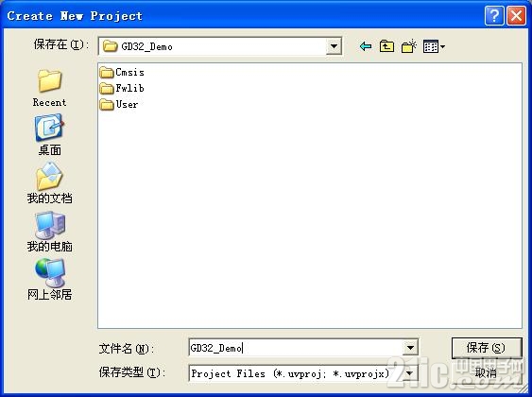The width and height of the screenshot is (532, 397).
Task: Go up one folder level
Action: (x=386, y=46)
